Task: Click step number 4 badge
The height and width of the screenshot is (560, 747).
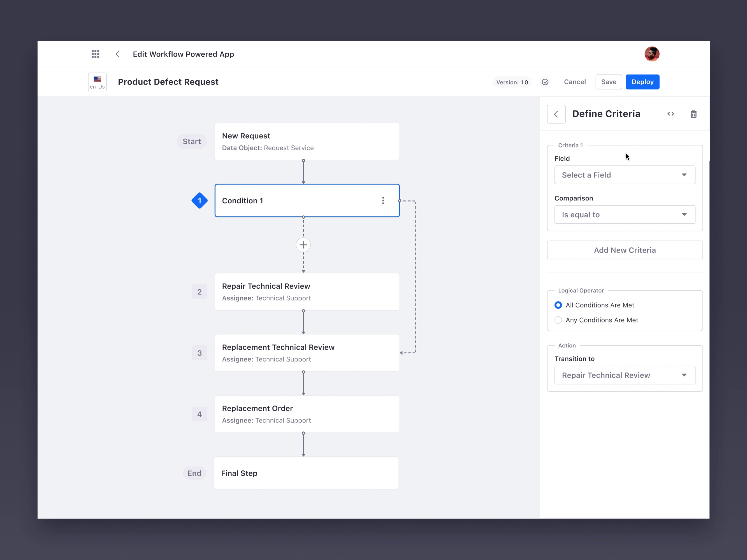Action: 199,414
